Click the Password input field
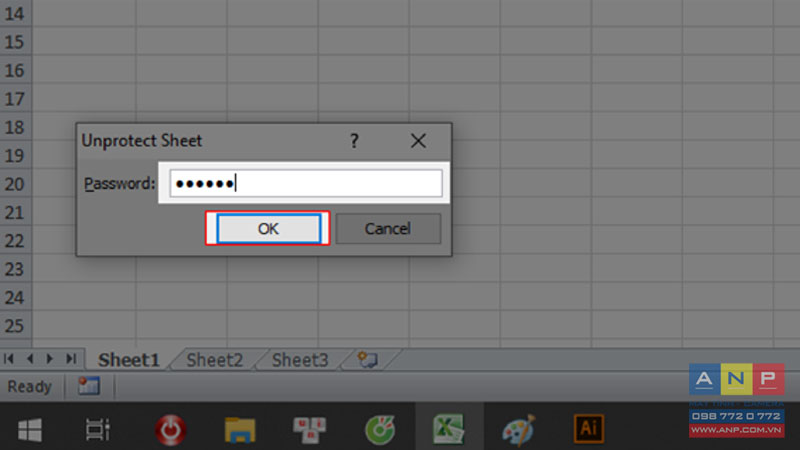This screenshot has width=800, height=450. point(306,183)
